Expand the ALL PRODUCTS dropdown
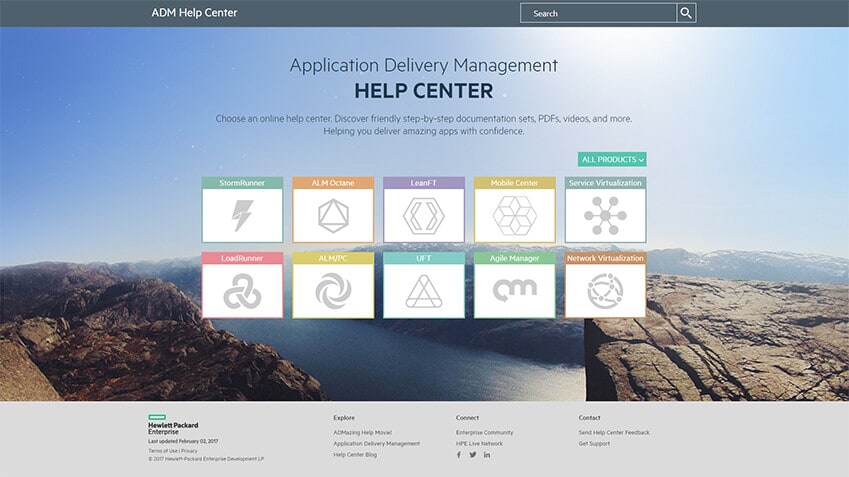Viewport: 849px width, 477px height. coord(612,159)
